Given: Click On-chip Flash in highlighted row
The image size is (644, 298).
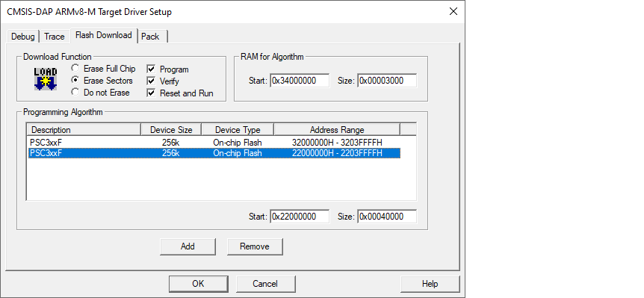Looking at the screenshot, I should pyautogui.click(x=238, y=153).
